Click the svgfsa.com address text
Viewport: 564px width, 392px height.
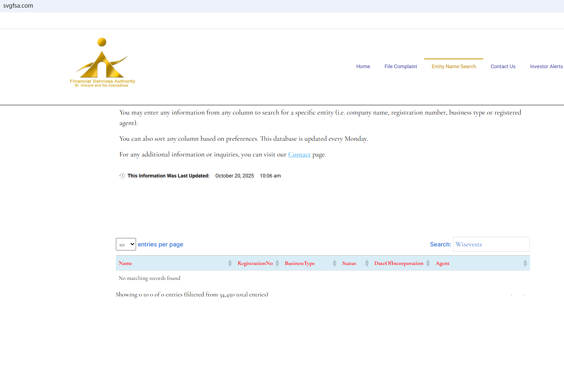(x=18, y=6)
